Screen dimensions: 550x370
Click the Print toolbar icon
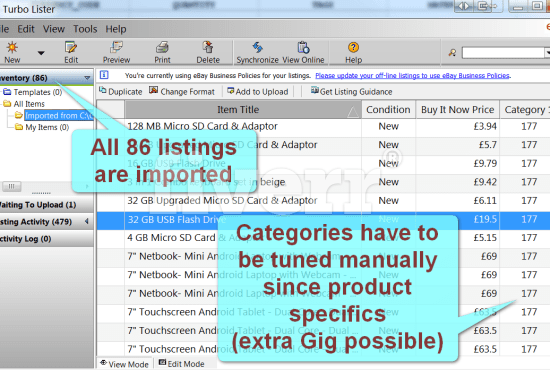(x=162, y=52)
